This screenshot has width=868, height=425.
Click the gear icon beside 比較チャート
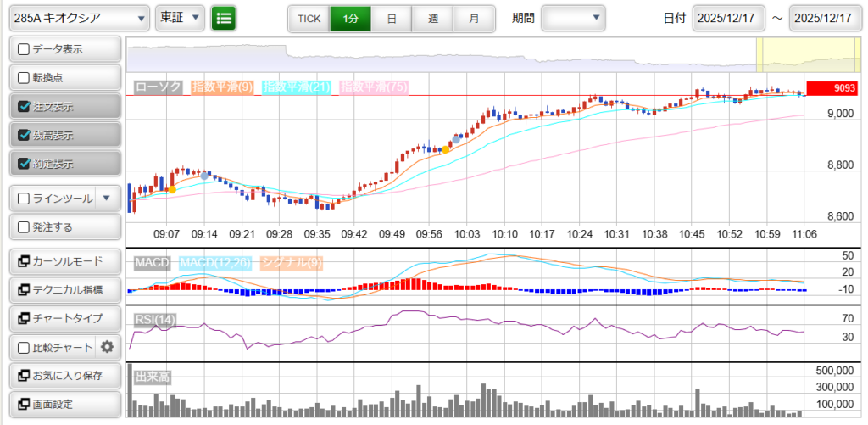[107, 346]
